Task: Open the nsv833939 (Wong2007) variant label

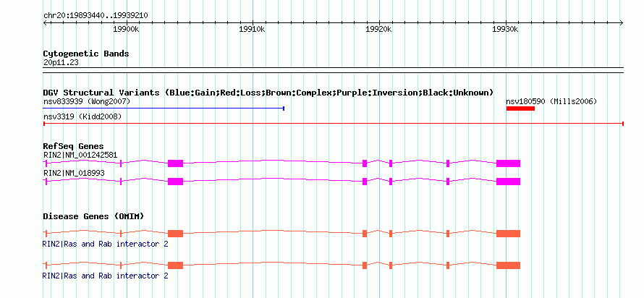Action: [87, 101]
